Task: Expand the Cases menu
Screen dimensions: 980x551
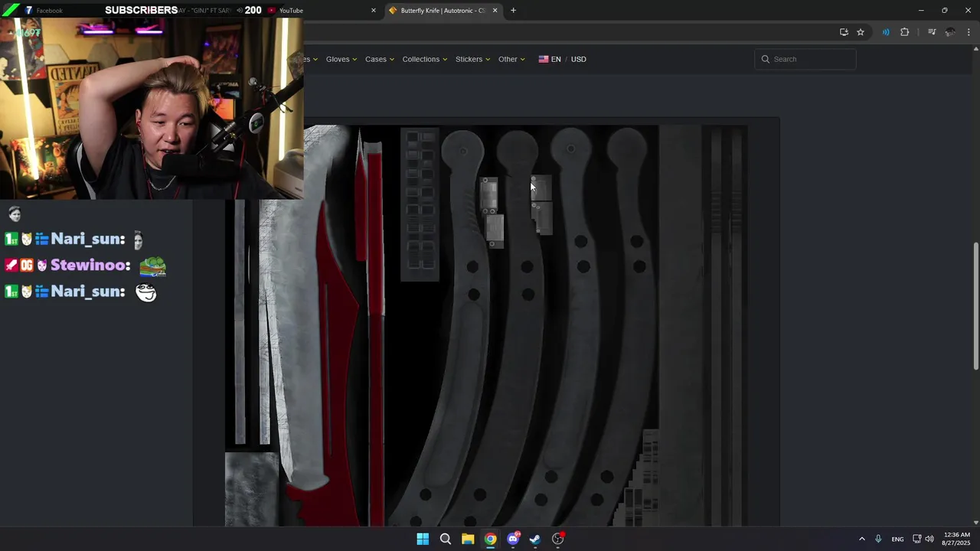Action: [x=380, y=59]
